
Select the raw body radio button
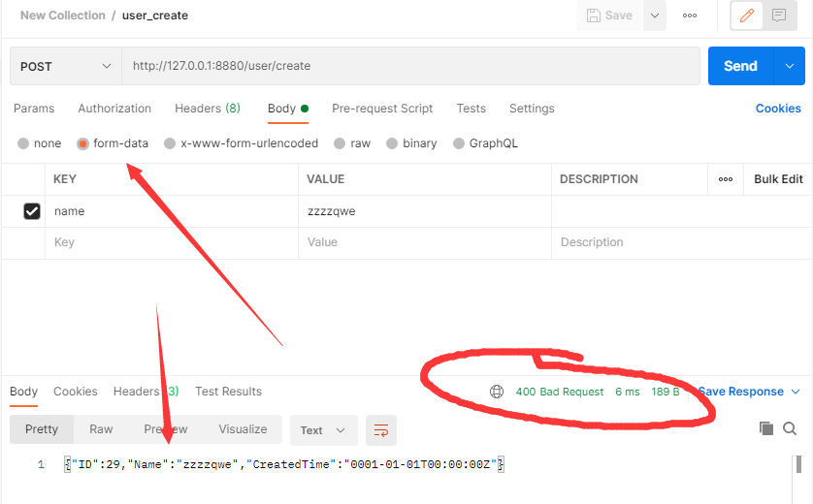(x=340, y=143)
